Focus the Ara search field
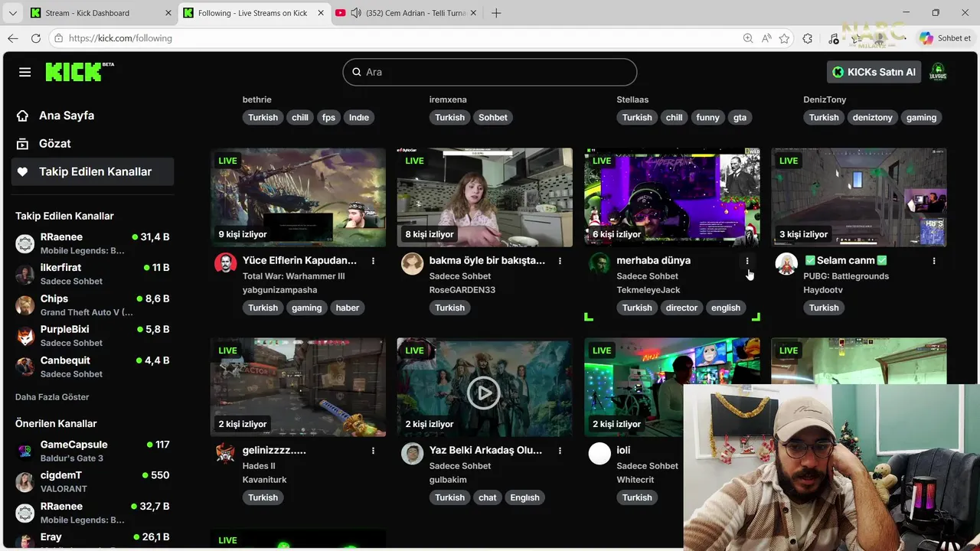Viewport: 980px width, 551px height. click(490, 72)
